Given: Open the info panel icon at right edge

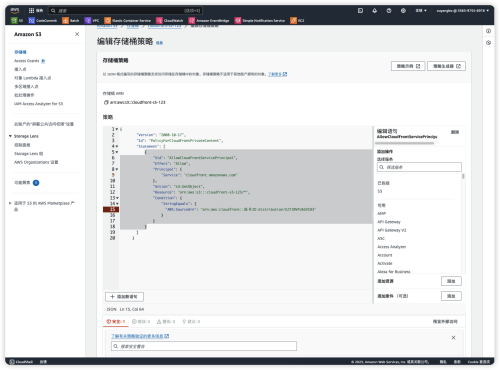Looking at the screenshot, I should click(488, 31).
